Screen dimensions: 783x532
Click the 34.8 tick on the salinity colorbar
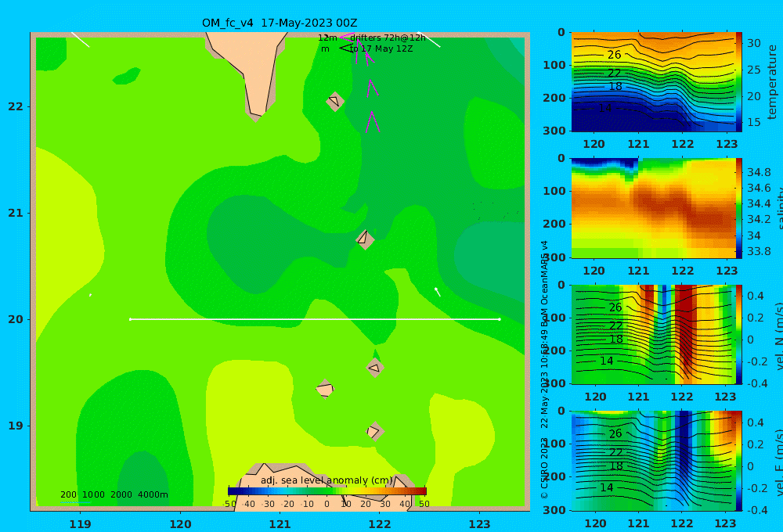coord(759,172)
